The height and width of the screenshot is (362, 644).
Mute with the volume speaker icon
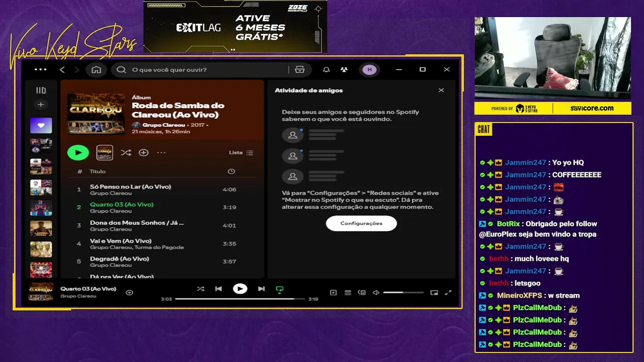click(376, 293)
